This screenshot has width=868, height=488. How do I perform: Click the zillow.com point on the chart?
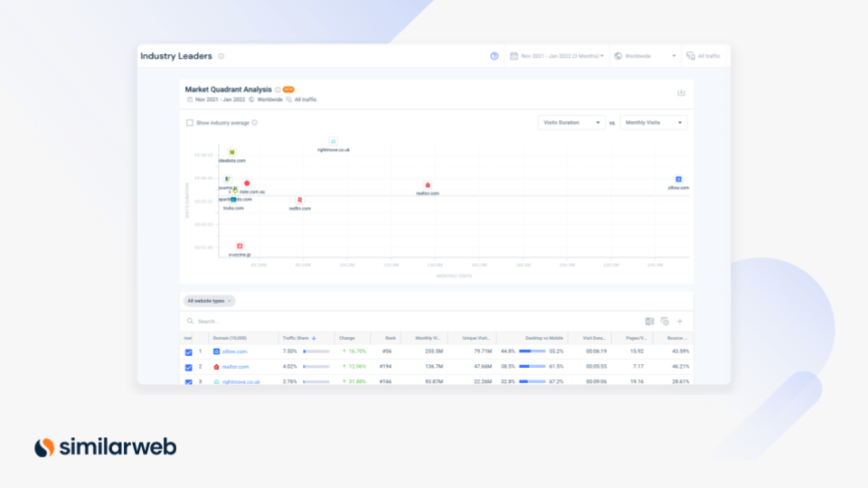(x=678, y=179)
